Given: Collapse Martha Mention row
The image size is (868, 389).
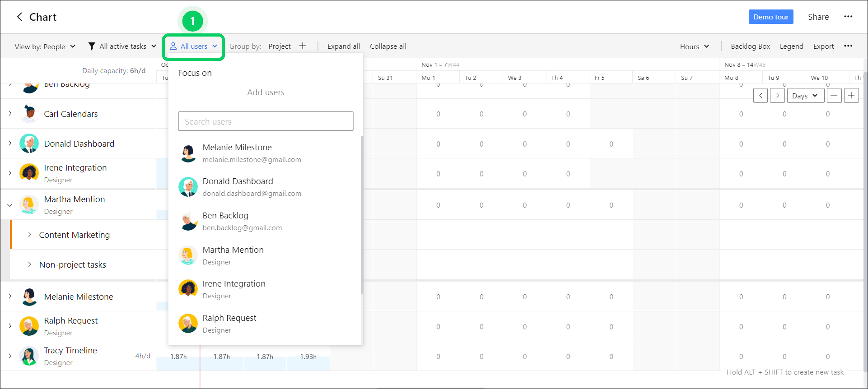Looking at the screenshot, I should tap(10, 205).
